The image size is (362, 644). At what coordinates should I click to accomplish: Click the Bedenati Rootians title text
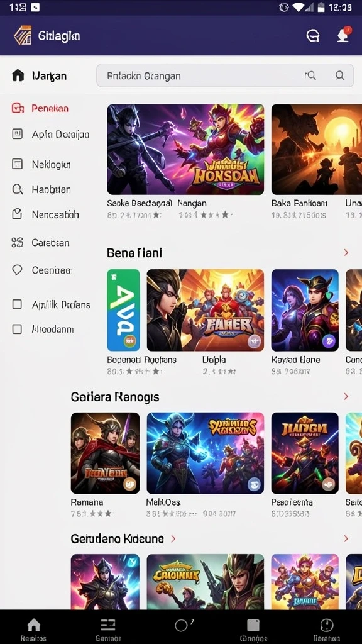pos(141,360)
